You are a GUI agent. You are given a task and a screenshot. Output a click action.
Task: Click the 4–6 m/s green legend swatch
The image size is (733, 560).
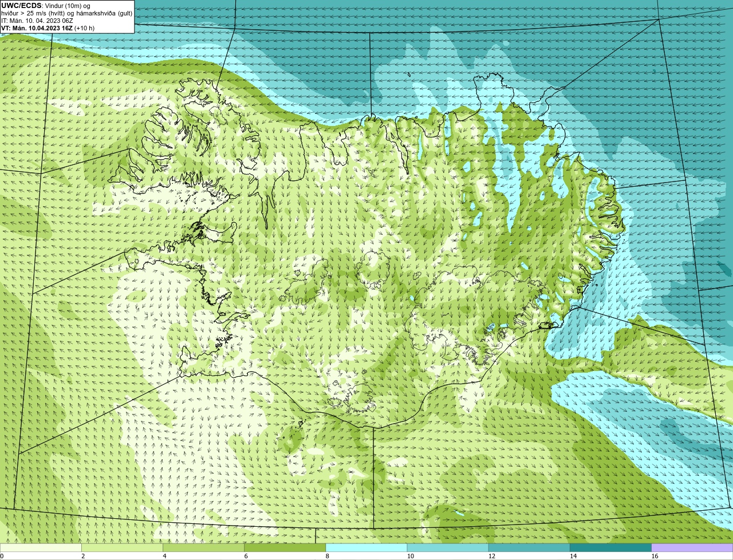pyautogui.click(x=203, y=548)
